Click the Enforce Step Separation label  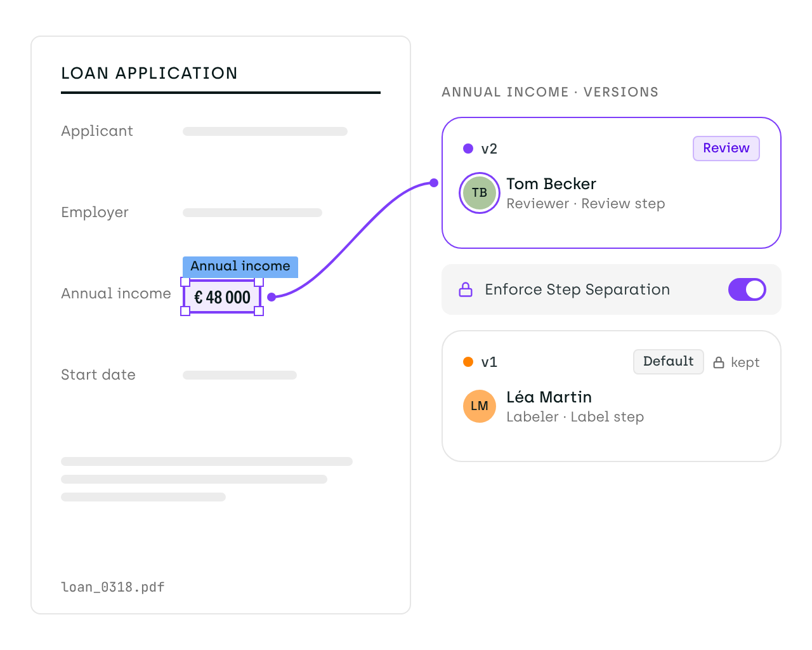pyautogui.click(x=577, y=289)
